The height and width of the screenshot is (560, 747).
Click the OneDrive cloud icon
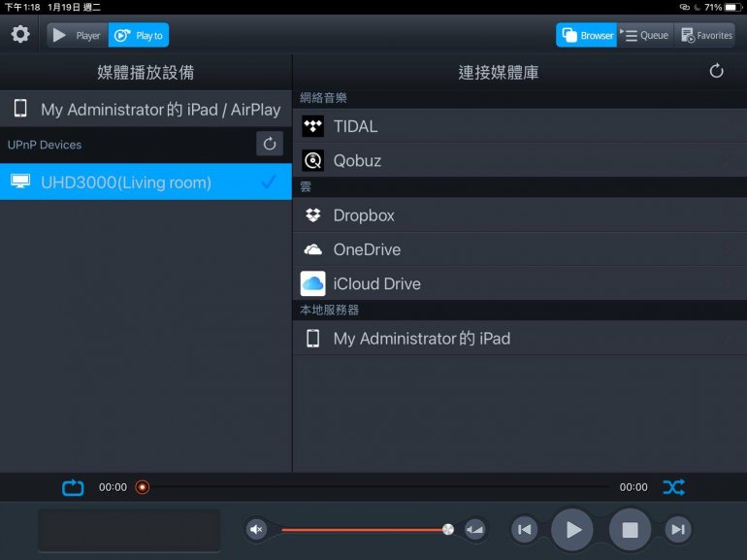click(x=313, y=249)
